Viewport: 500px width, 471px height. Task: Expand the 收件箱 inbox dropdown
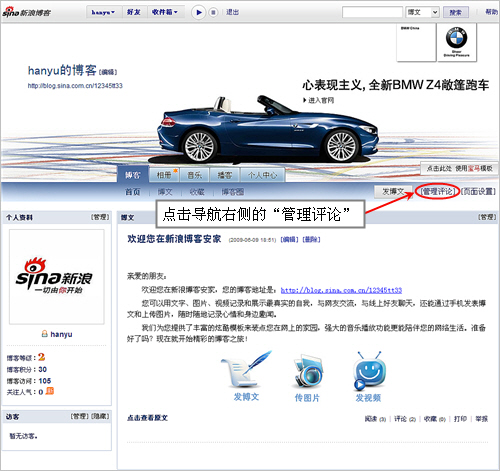click(x=165, y=12)
